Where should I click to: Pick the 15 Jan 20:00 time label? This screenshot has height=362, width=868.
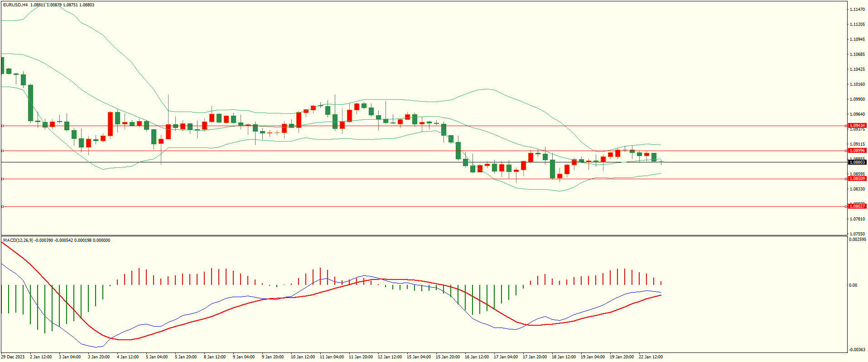click(448, 357)
